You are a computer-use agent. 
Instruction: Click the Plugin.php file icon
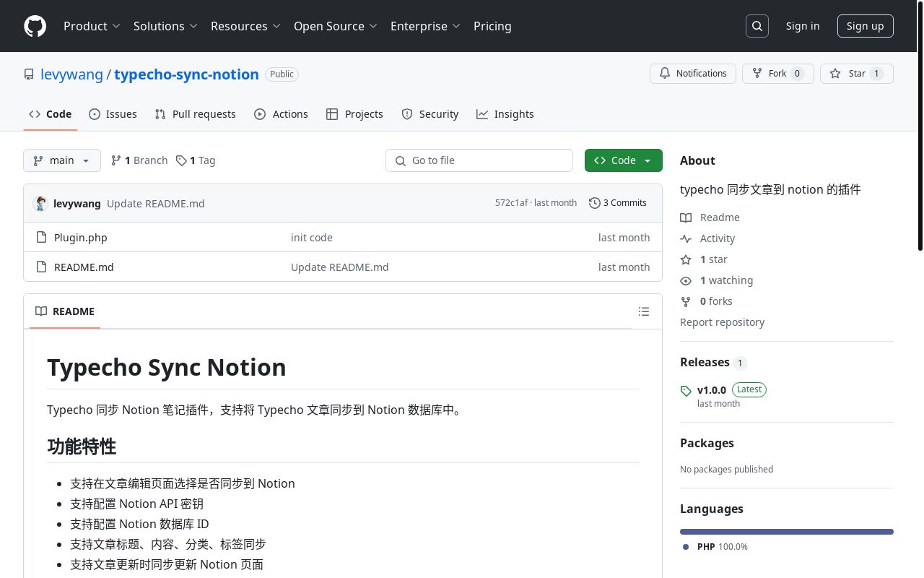pyautogui.click(x=41, y=238)
